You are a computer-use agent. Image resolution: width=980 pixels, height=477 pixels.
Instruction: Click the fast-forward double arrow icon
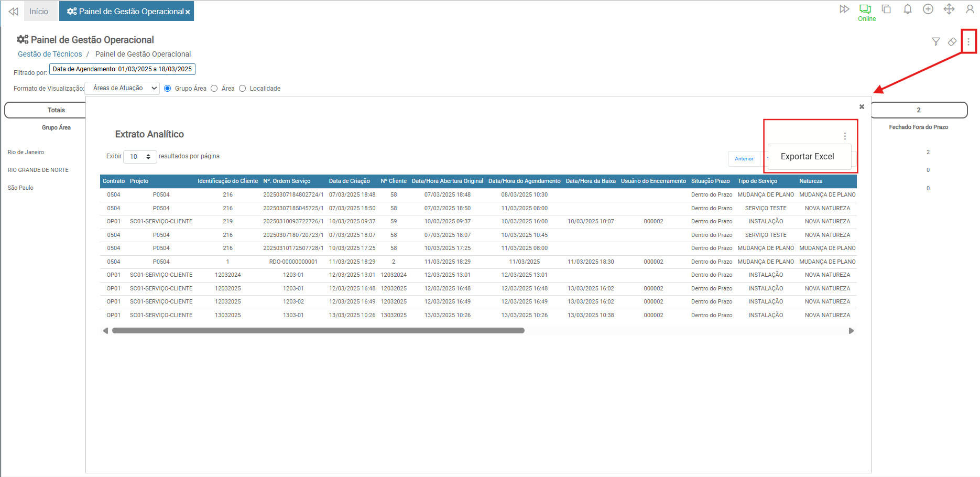coord(844,9)
